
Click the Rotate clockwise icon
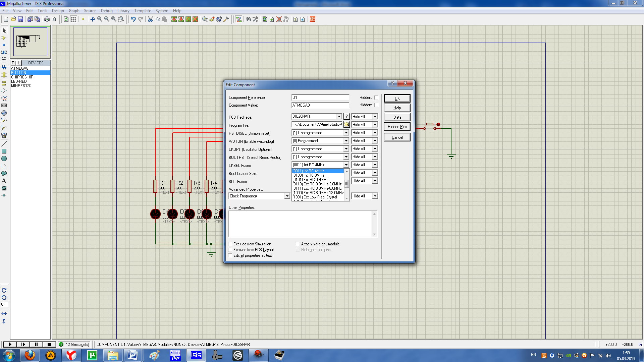click(4, 290)
